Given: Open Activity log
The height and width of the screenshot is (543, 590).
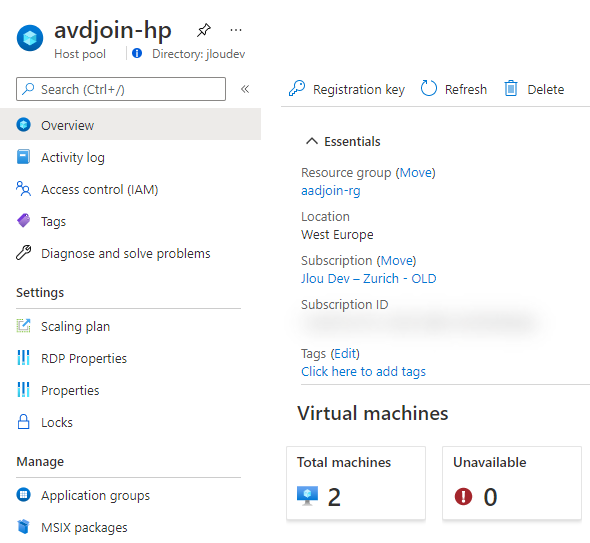Looking at the screenshot, I should point(73,157).
